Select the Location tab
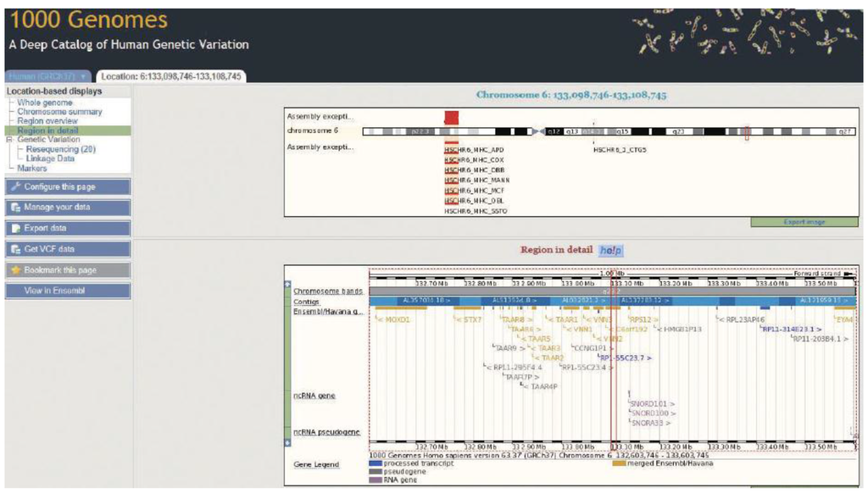The height and width of the screenshot is (499, 868). pos(170,76)
